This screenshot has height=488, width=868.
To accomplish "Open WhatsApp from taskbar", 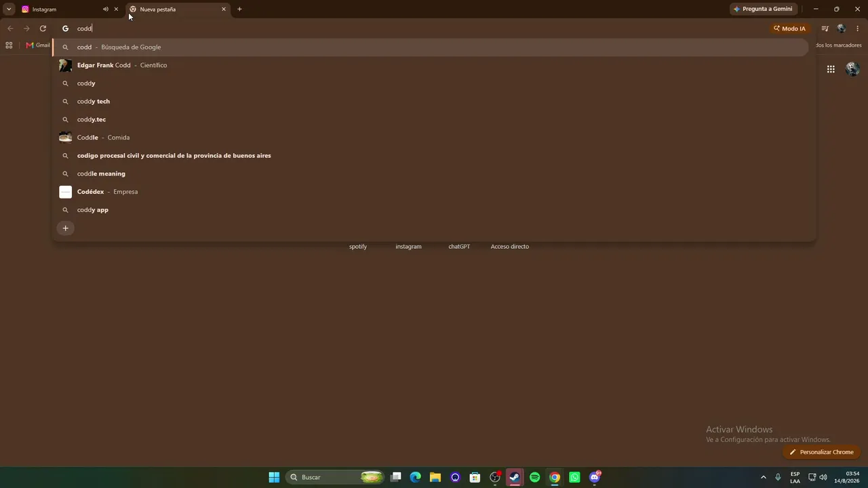I will click(x=575, y=477).
